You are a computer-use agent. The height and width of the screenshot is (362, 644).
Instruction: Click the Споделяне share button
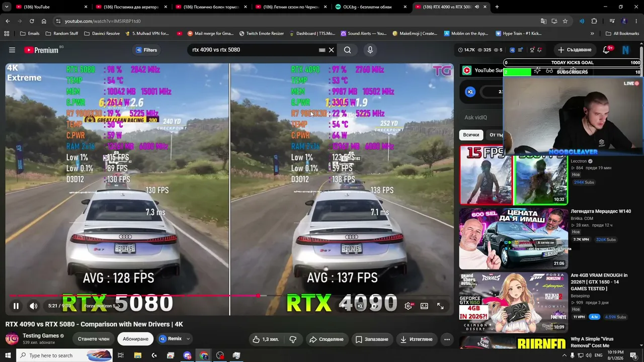pyautogui.click(x=326, y=339)
